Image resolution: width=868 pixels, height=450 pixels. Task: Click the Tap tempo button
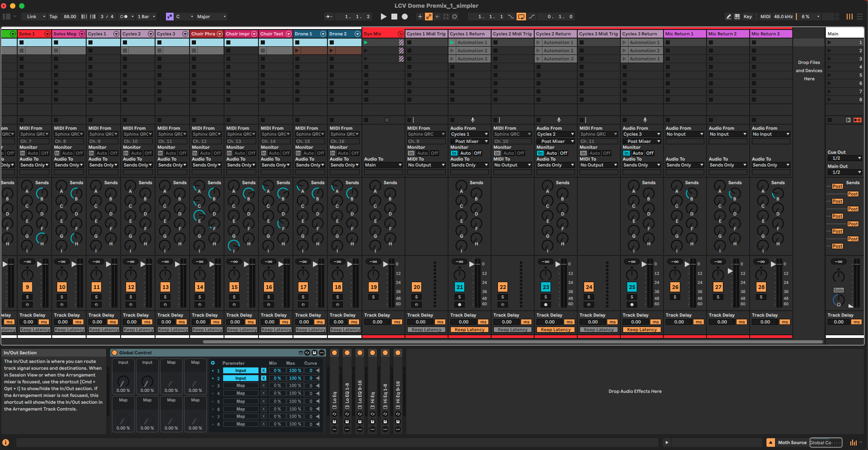(x=54, y=17)
